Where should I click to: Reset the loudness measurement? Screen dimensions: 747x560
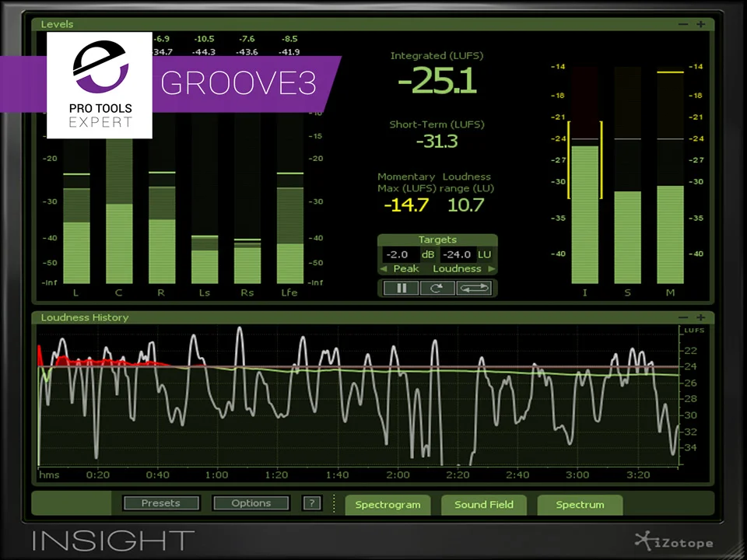[437, 288]
